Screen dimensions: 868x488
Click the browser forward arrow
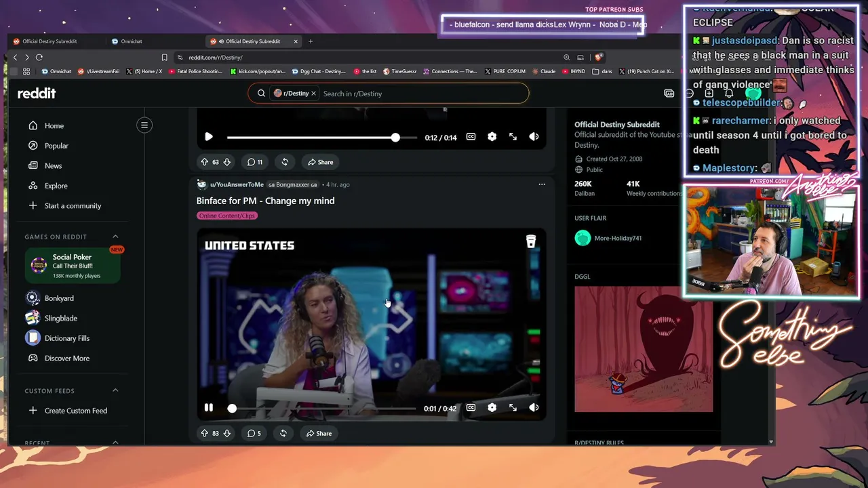tap(26, 58)
